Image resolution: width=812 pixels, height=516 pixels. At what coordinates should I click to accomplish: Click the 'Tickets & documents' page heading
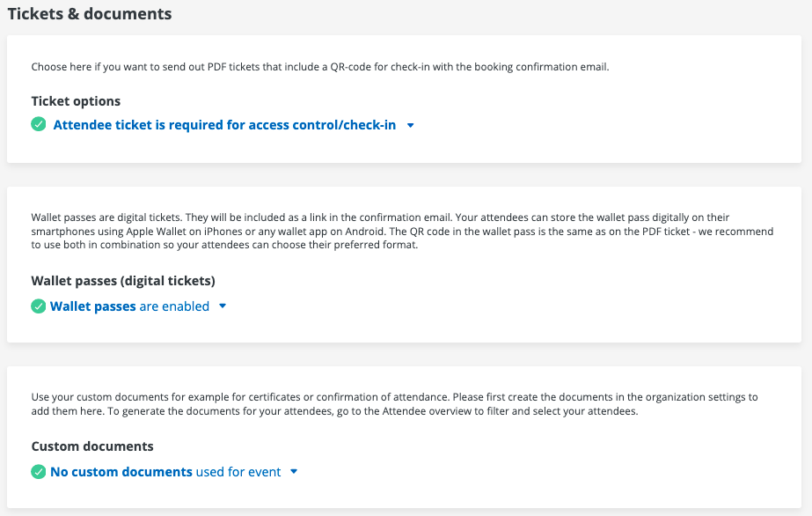90,14
